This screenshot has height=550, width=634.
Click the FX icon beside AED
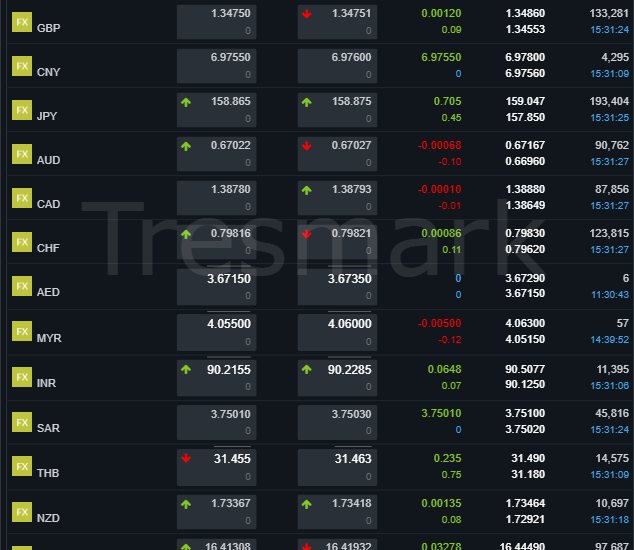point(21,286)
